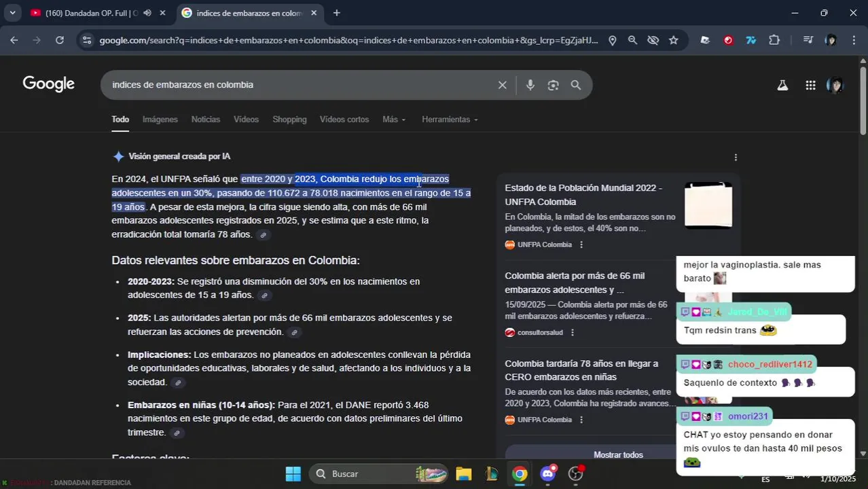Click the Google logo
868x489 pixels.
pos(48,84)
